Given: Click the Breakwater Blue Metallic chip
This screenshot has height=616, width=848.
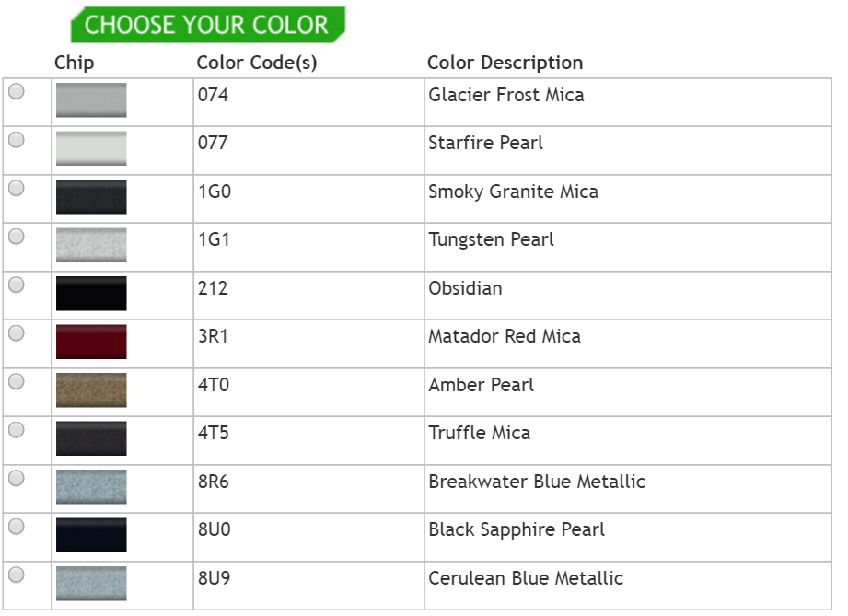Looking at the screenshot, I should click(91, 486).
